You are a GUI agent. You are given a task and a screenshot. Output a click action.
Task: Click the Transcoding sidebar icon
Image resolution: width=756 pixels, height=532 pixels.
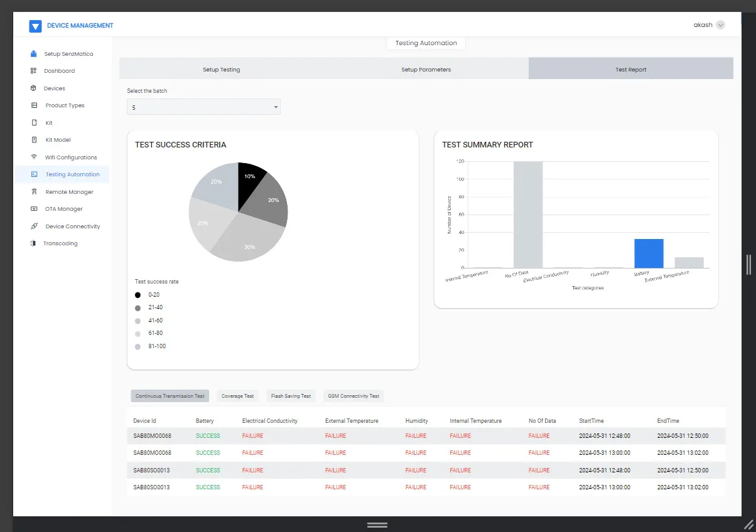point(33,243)
